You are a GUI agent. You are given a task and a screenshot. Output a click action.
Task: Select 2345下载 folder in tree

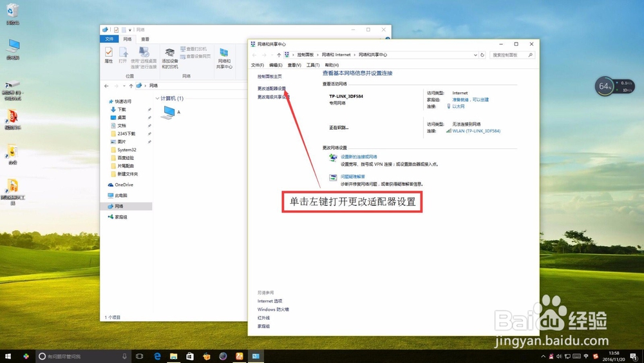click(x=126, y=133)
